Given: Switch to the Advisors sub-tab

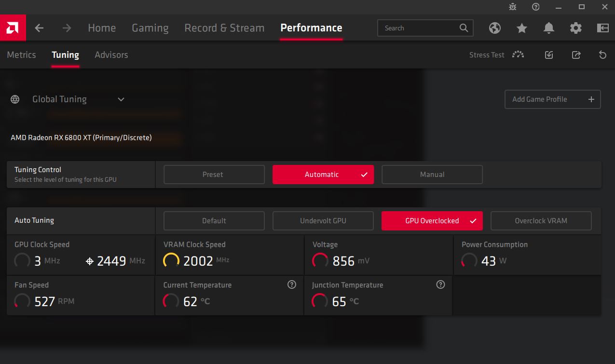Looking at the screenshot, I should (x=111, y=55).
